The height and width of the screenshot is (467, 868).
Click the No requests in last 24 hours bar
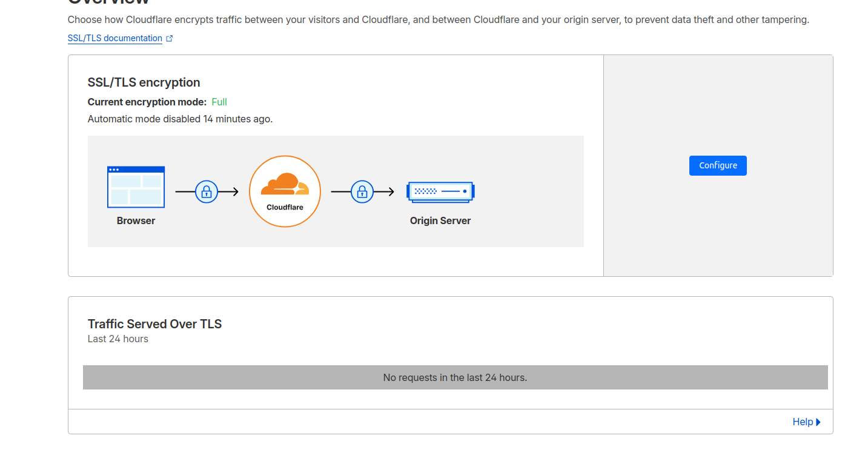pos(454,377)
